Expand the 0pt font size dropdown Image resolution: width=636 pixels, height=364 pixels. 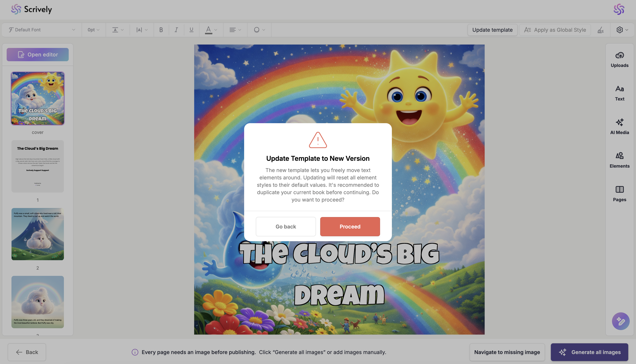pyautogui.click(x=93, y=30)
